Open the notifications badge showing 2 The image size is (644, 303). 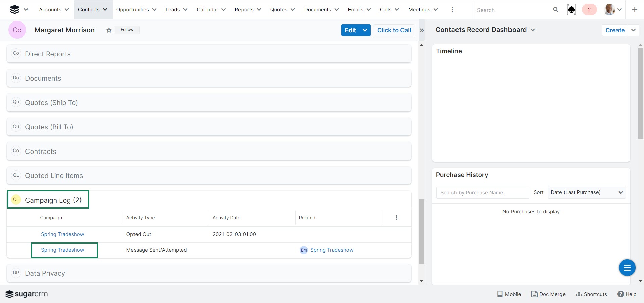(x=589, y=10)
